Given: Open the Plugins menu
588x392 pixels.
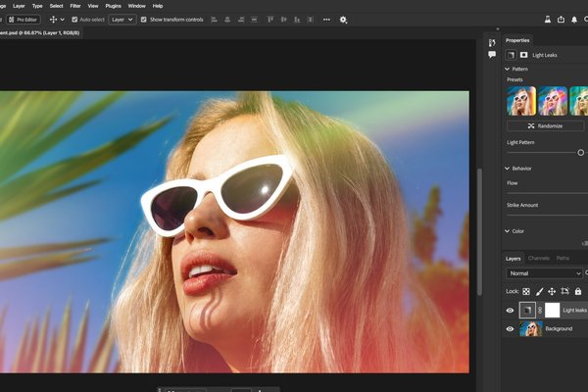Looking at the screenshot, I should click(114, 6).
